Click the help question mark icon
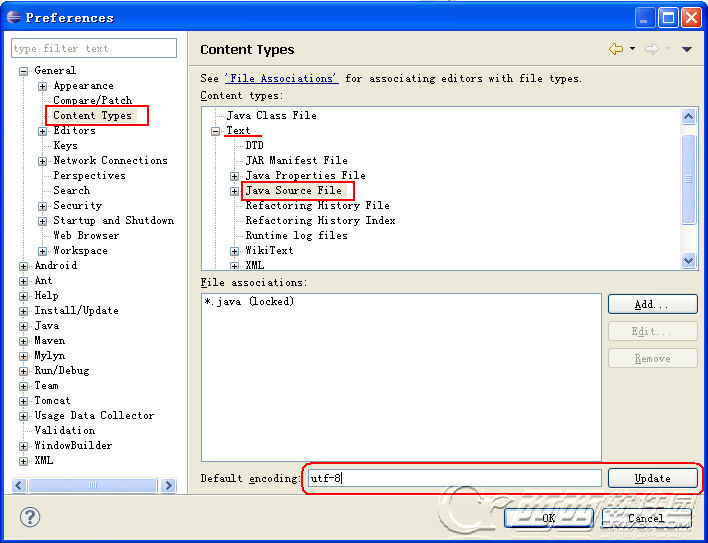Image resolution: width=708 pixels, height=543 pixels. pos(30,516)
